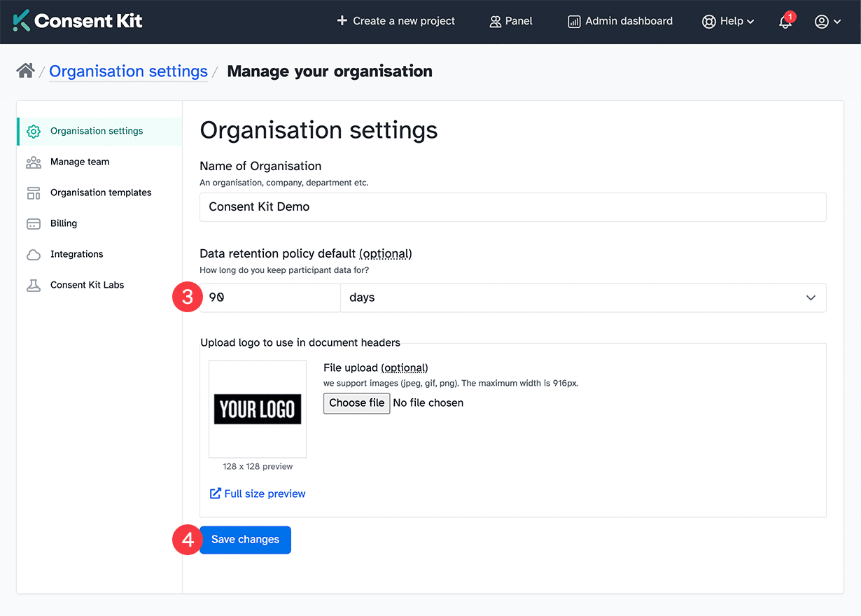Click the gear icon for Organisation settings
Viewport: 861px width, 616px height.
[34, 132]
